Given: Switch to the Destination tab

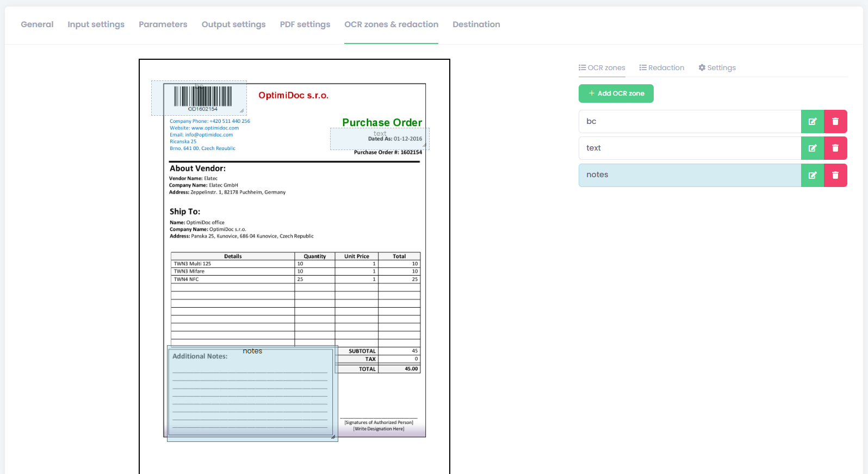Looking at the screenshot, I should (476, 24).
